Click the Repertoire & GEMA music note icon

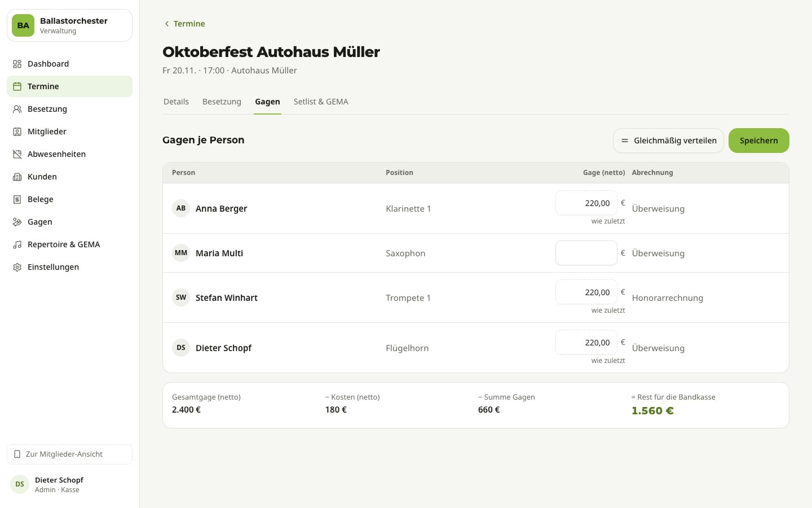(x=17, y=244)
